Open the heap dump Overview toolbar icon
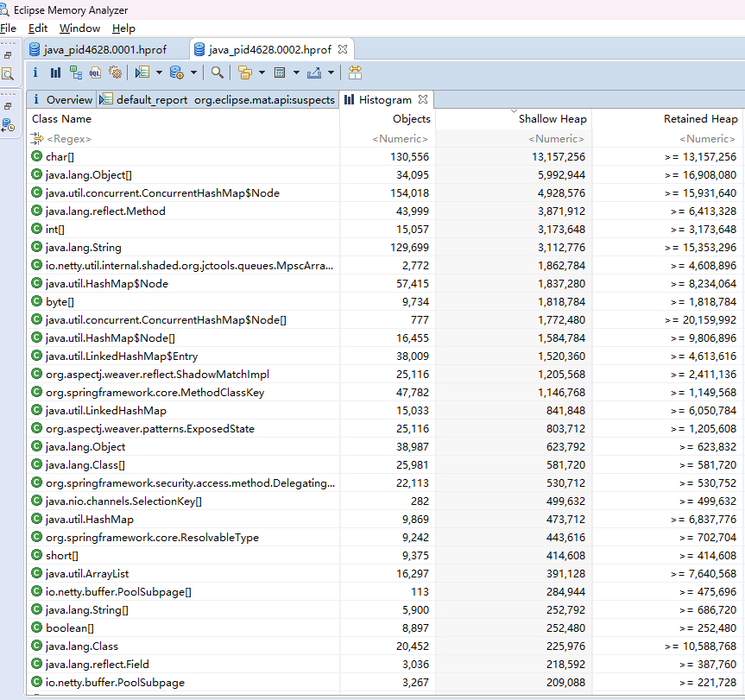 click(35, 73)
